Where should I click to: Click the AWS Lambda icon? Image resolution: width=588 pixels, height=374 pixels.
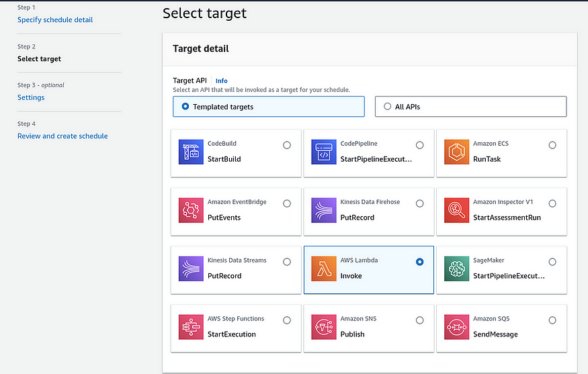[324, 269]
